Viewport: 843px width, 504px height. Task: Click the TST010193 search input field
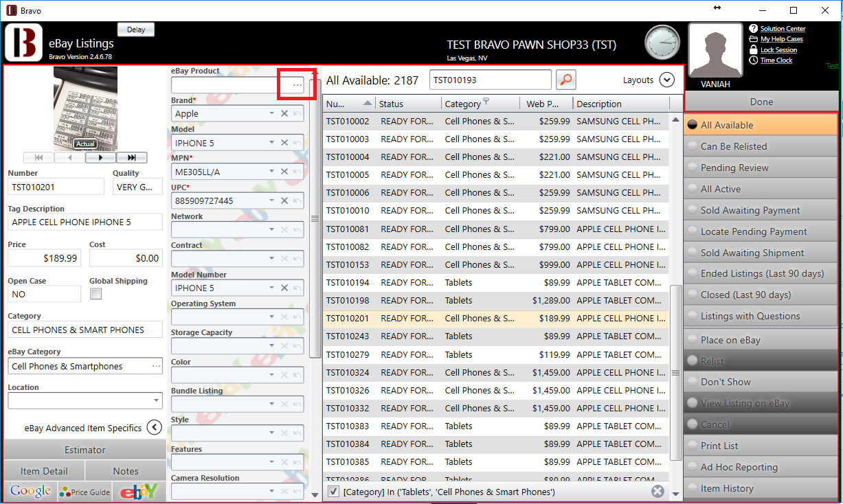coord(491,80)
